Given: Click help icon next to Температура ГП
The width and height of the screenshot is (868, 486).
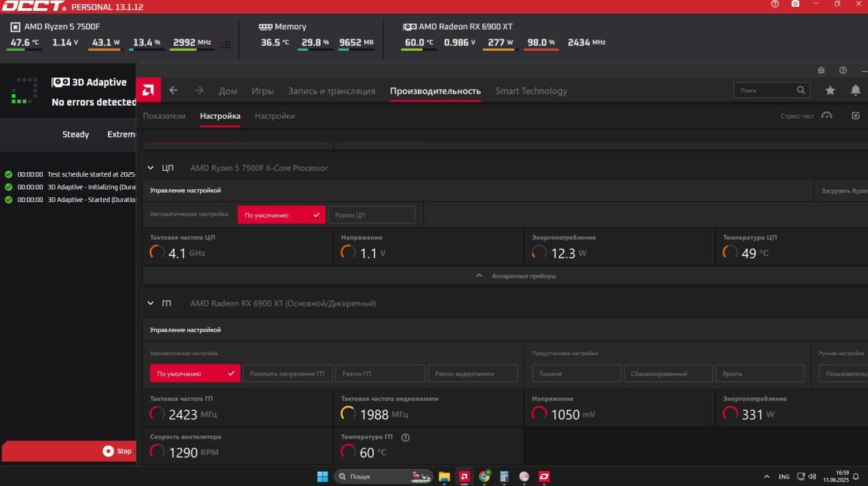Looking at the screenshot, I should [406, 437].
